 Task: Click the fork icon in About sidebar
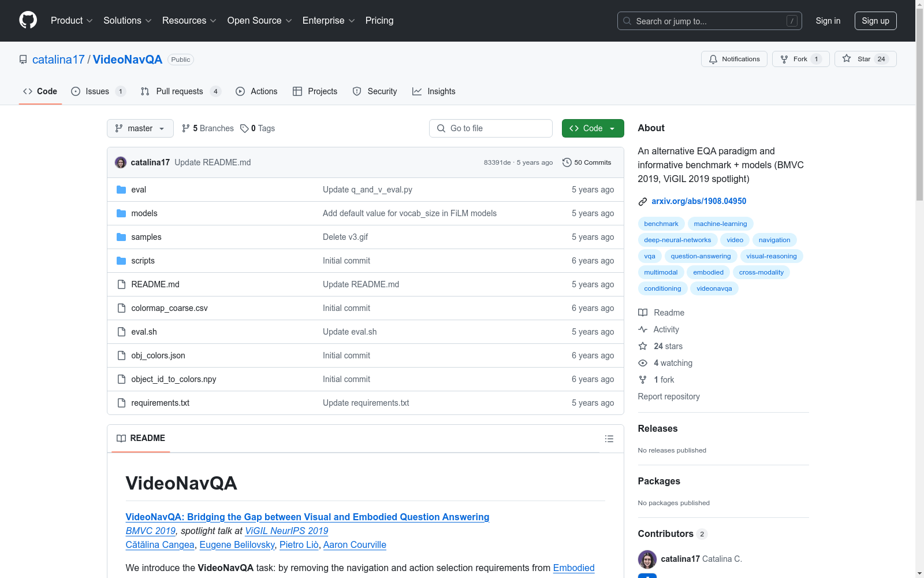tap(643, 380)
